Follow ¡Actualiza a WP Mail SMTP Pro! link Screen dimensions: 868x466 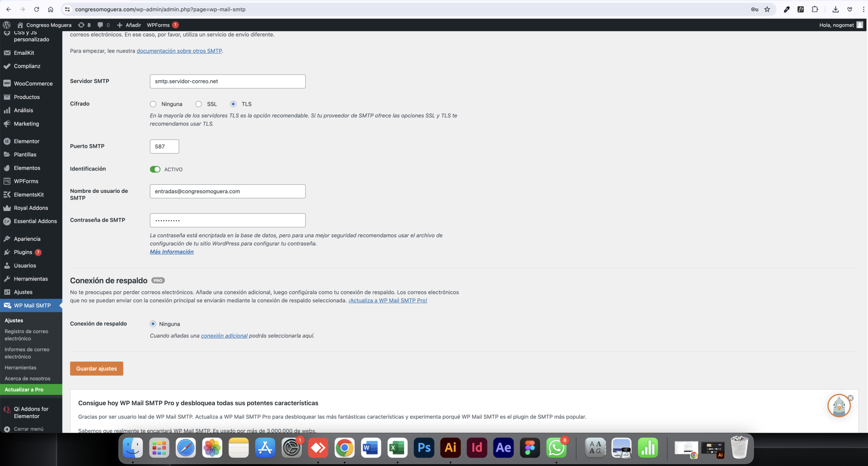[x=388, y=301]
